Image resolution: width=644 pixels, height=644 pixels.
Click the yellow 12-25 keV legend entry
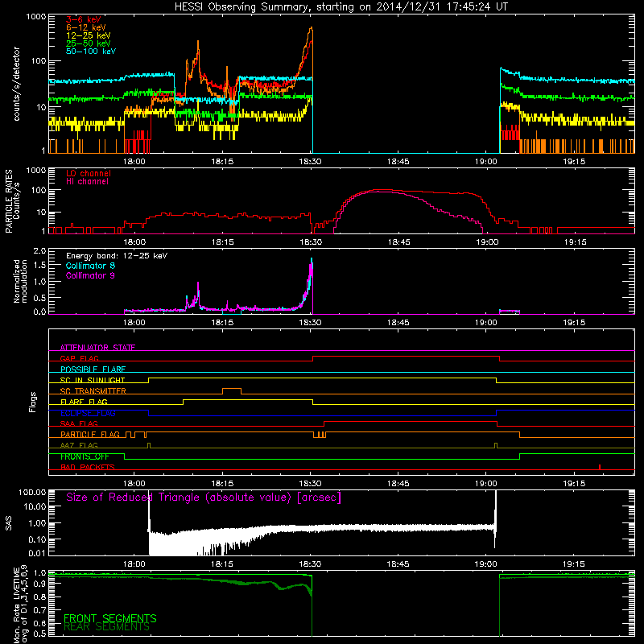pos(88,35)
